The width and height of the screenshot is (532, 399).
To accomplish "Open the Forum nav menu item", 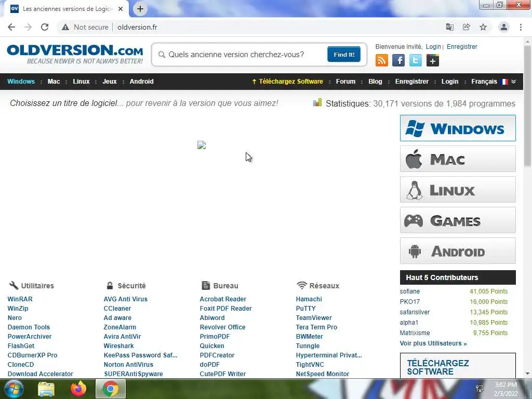I will tap(345, 82).
